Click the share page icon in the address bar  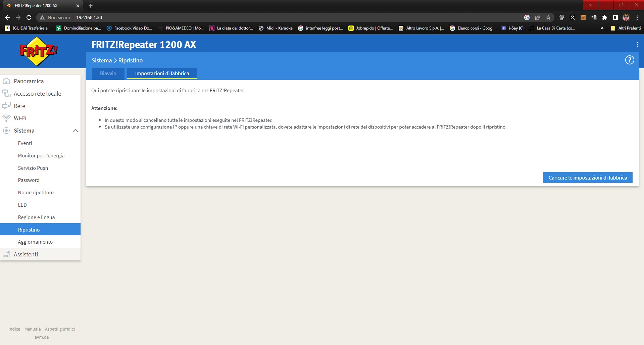click(538, 17)
